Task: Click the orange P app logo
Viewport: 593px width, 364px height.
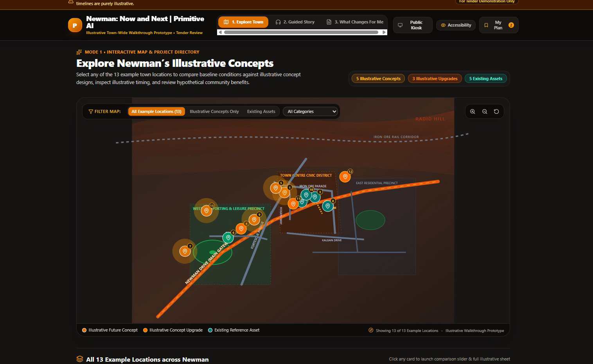Action: click(75, 25)
